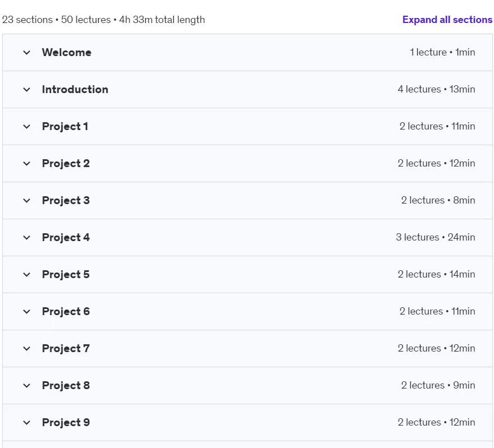Open the Project 6 section title
494x448 pixels.
[66, 312]
